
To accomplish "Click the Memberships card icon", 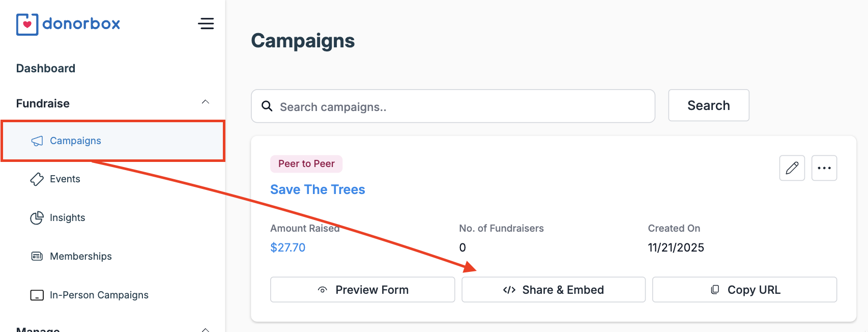I will (x=36, y=256).
